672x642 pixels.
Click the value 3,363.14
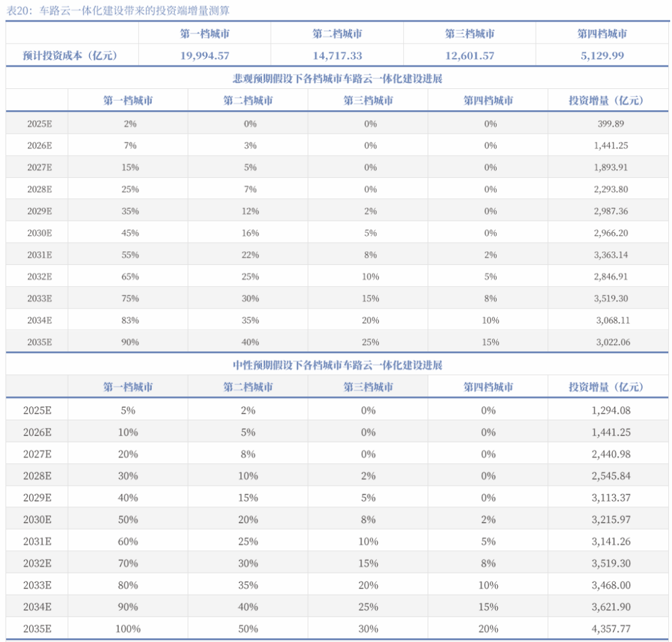click(x=611, y=255)
